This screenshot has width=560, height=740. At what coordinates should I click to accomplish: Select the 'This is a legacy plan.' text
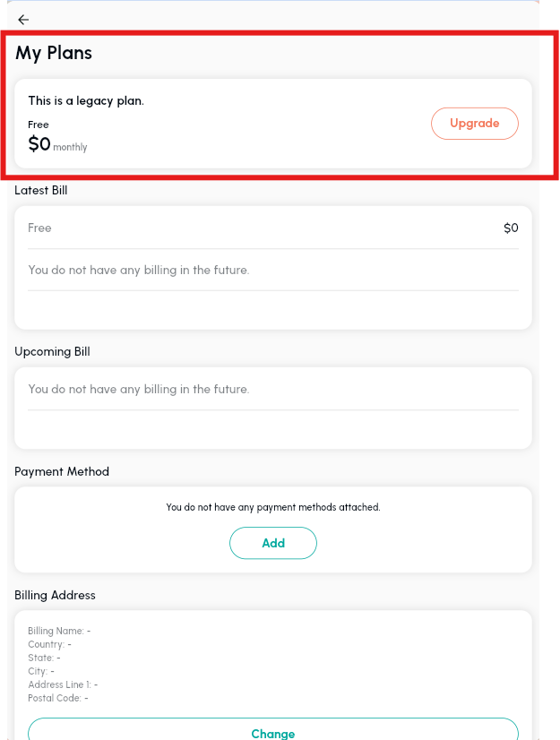[x=86, y=100]
